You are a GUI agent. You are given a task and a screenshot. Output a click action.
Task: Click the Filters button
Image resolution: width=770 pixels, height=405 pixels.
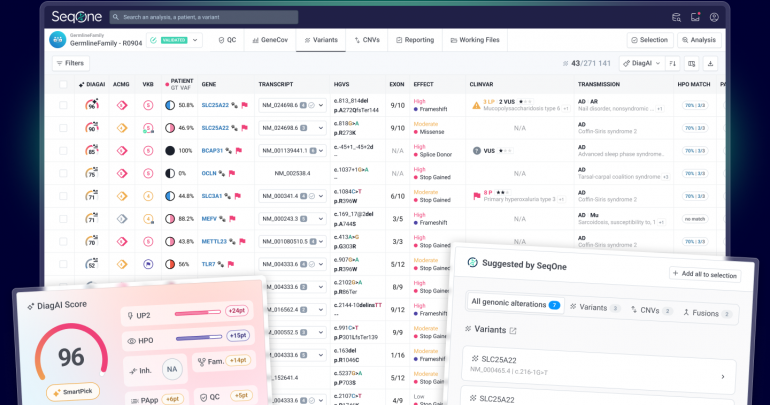pyautogui.click(x=70, y=63)
